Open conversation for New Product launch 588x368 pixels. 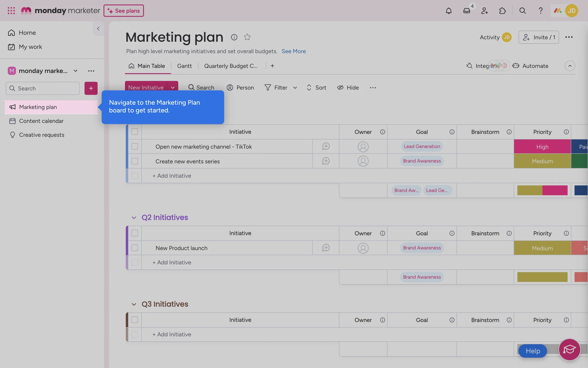326,248
